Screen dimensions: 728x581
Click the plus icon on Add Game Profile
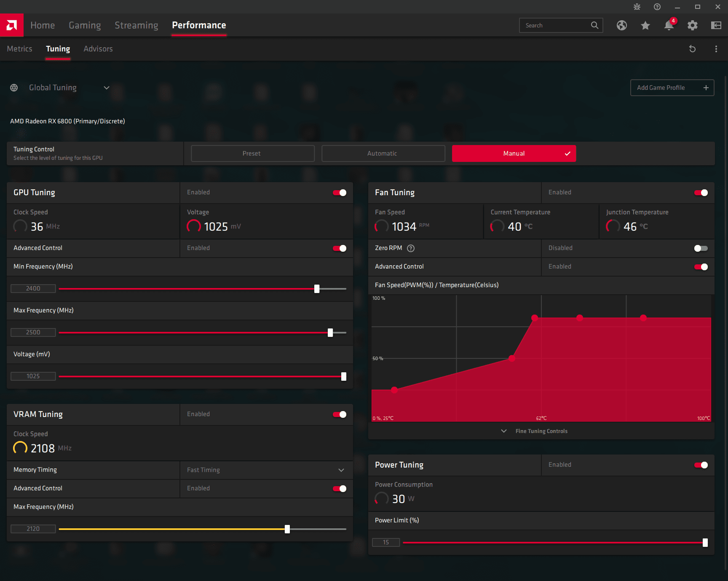pyautogui.click(x=706, y=88)
